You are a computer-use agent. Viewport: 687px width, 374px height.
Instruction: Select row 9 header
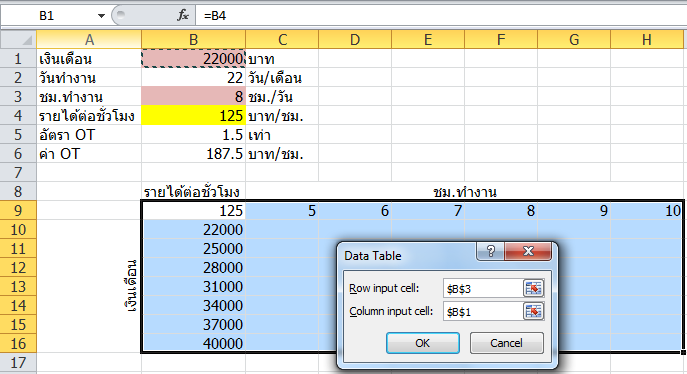tap(18, 210)
